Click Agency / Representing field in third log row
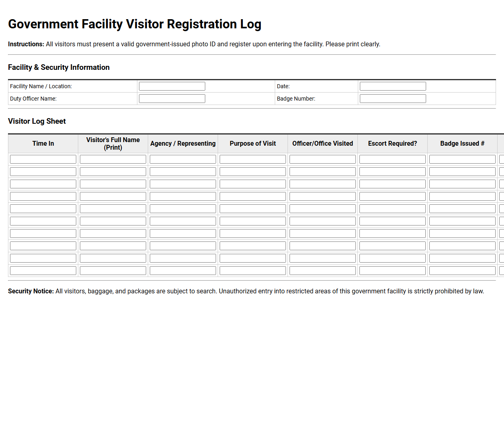 [x=183, y=184]
